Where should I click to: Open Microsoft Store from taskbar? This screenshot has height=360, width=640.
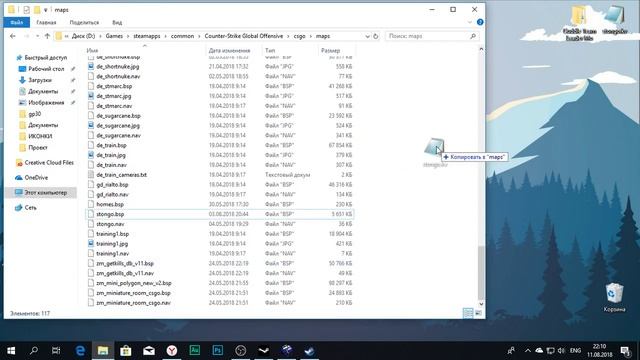[x=126, y=351]
